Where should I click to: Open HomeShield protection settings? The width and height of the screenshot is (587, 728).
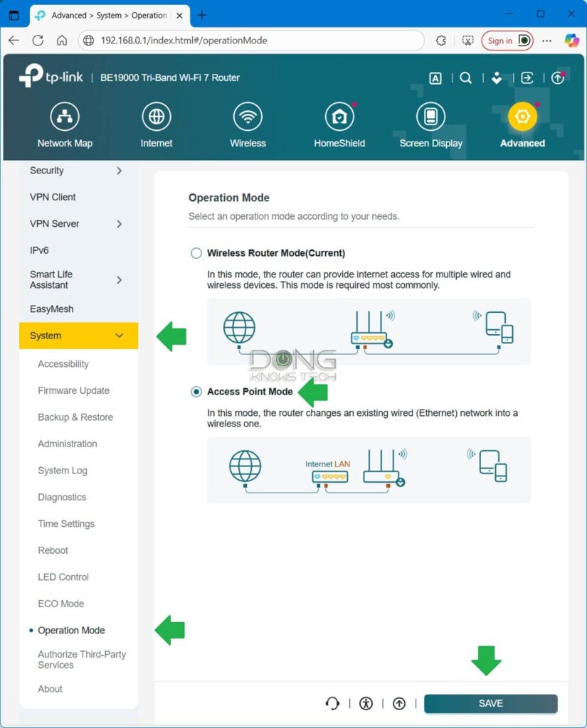click(339, 116)
